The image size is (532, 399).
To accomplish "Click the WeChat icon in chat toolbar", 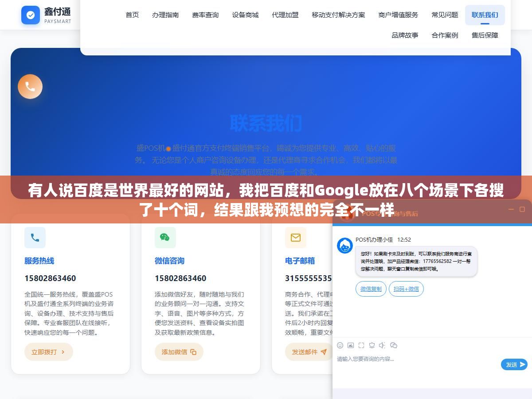I will tap(393, 345).
